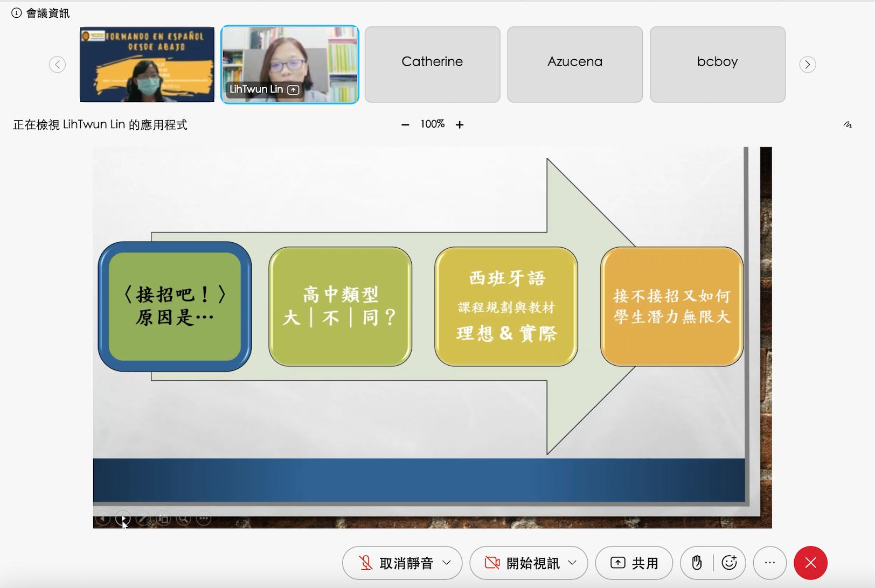Show next participants with right arrow
The image size is (875, 588).
point(807,65)
